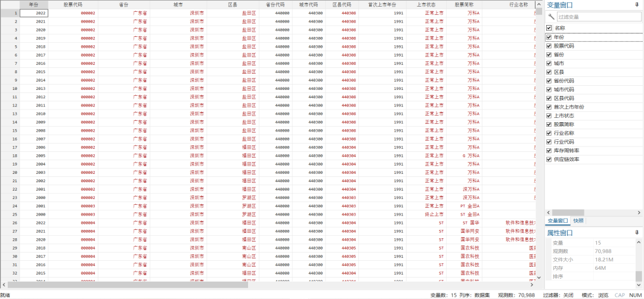
Task: Uncheck the 区县 variable checkbox
Action: 549,72
